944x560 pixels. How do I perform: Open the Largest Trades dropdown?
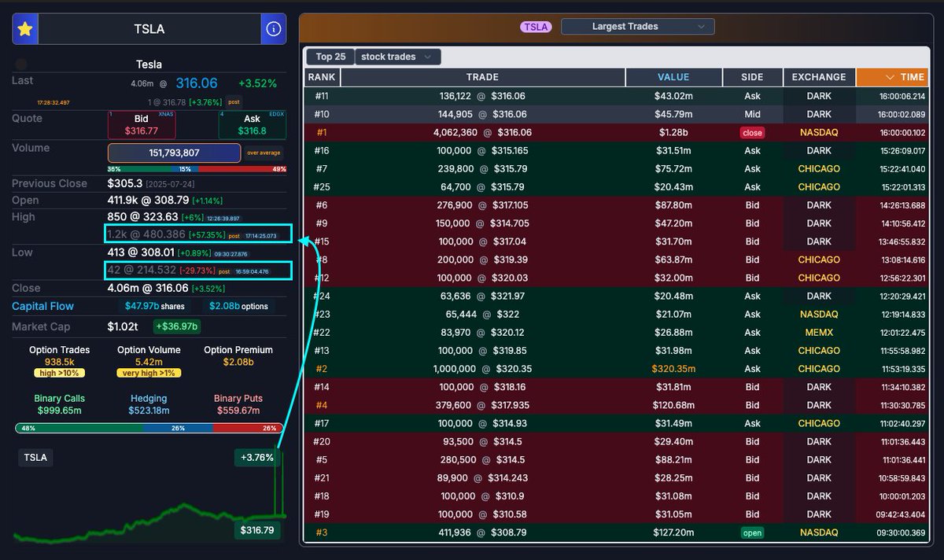pyautogui.click(x=638, y=27)
